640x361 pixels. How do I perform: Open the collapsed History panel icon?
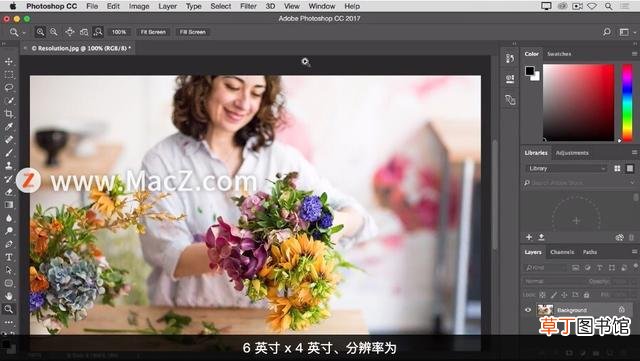(x=510, y=58)
